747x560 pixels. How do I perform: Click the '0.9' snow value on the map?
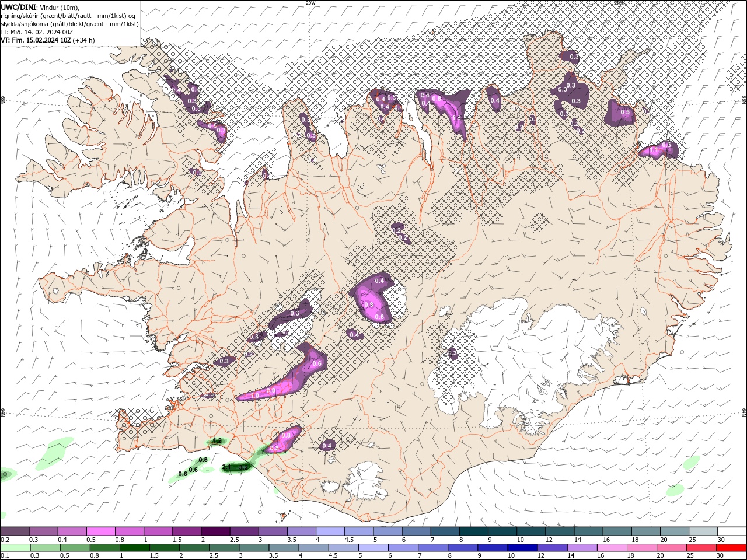(369, 304)
